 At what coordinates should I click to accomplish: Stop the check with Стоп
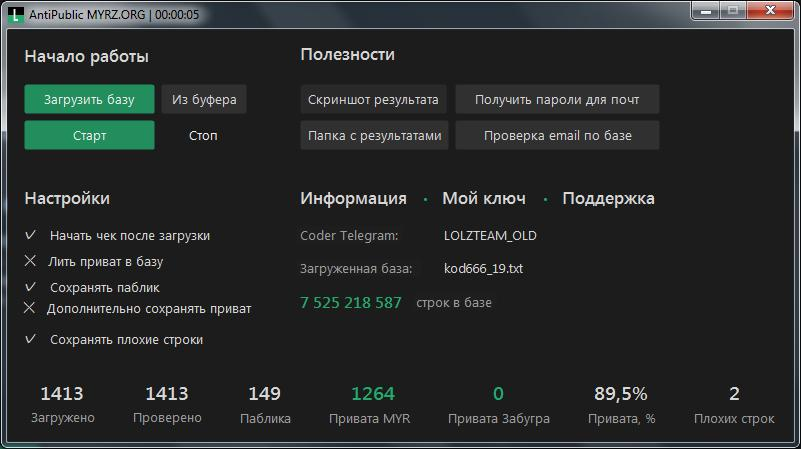click(x=203, y=135)
